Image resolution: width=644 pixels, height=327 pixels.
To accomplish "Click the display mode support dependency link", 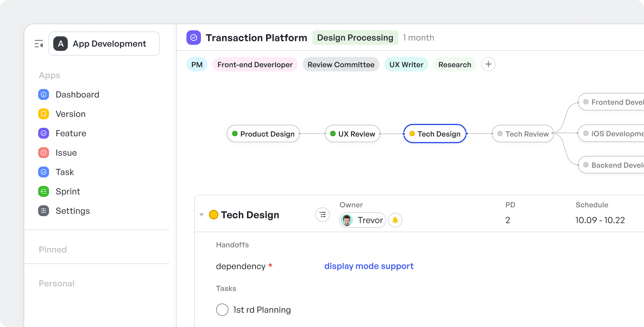I will coord(369,266).
